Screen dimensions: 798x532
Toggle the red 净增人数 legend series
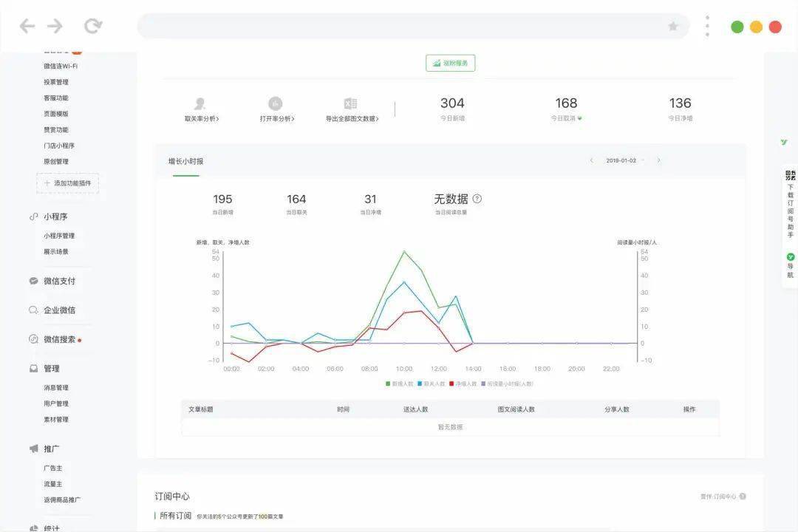463,383
